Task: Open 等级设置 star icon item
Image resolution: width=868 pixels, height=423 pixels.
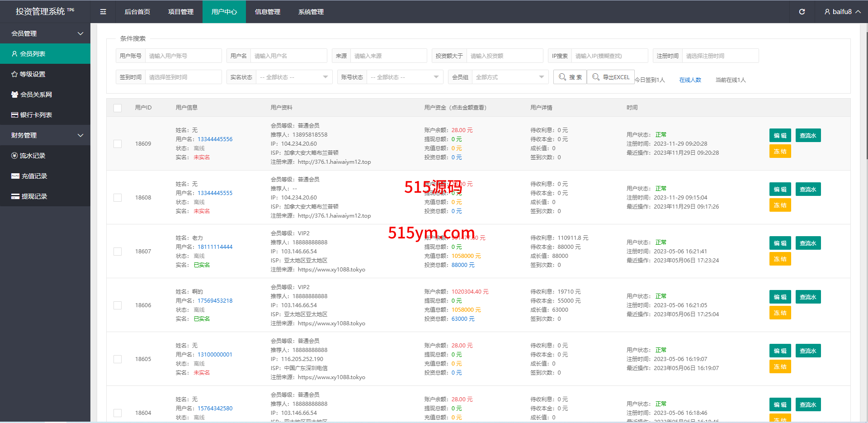Action: pos(14,74)
